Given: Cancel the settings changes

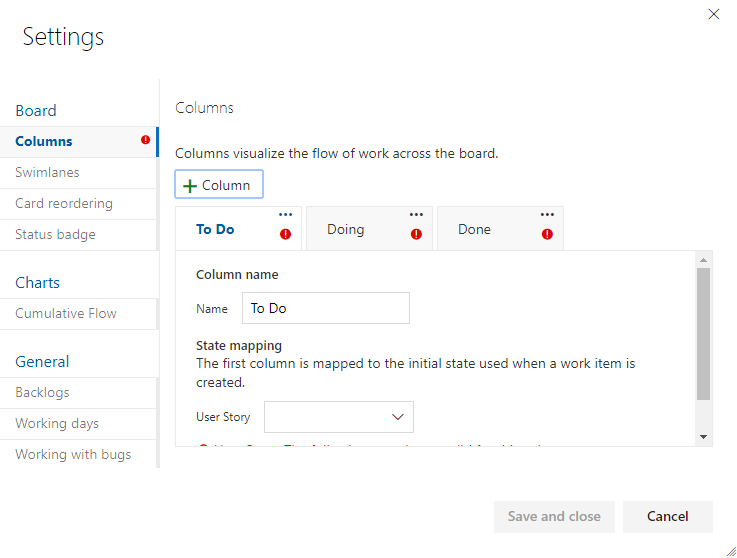Looking at the screenshot, I should [x=668, y=517].
